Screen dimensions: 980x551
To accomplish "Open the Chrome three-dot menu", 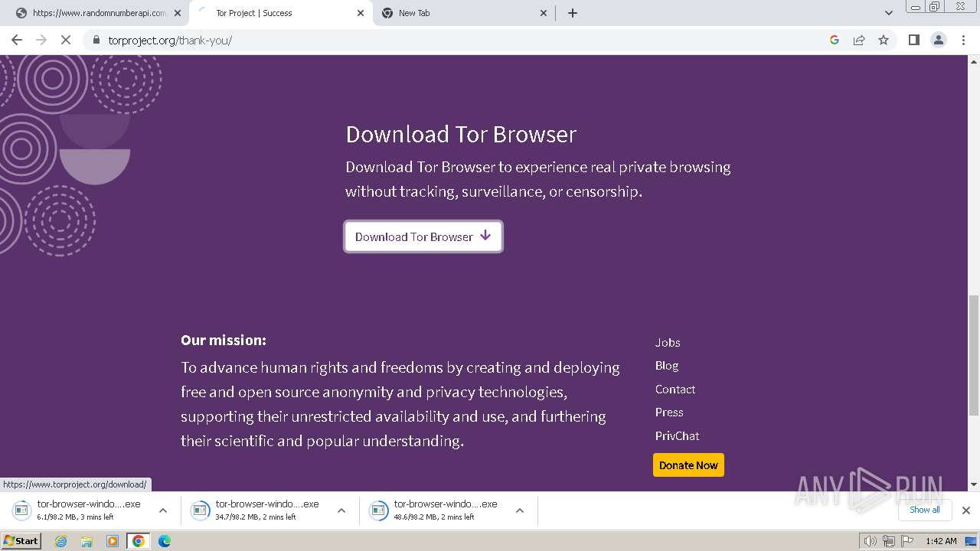I will [964, 40].
